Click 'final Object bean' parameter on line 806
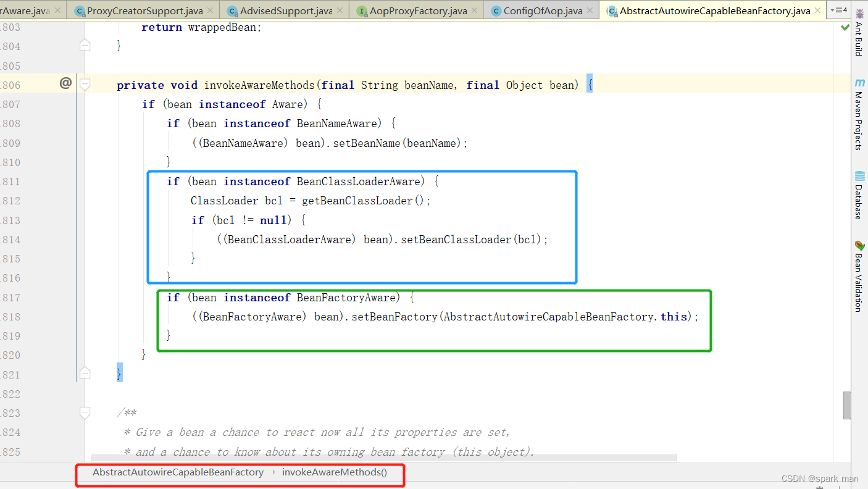 520,85
